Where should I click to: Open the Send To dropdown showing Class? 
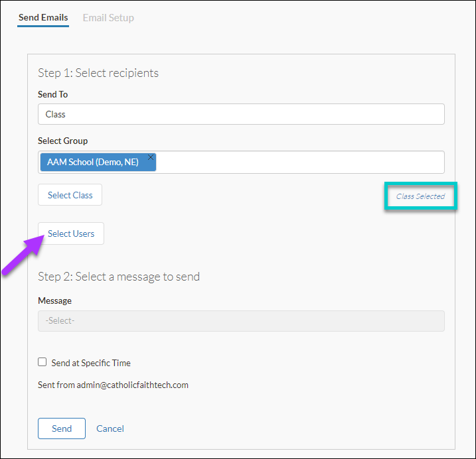(x=241, y=114)
